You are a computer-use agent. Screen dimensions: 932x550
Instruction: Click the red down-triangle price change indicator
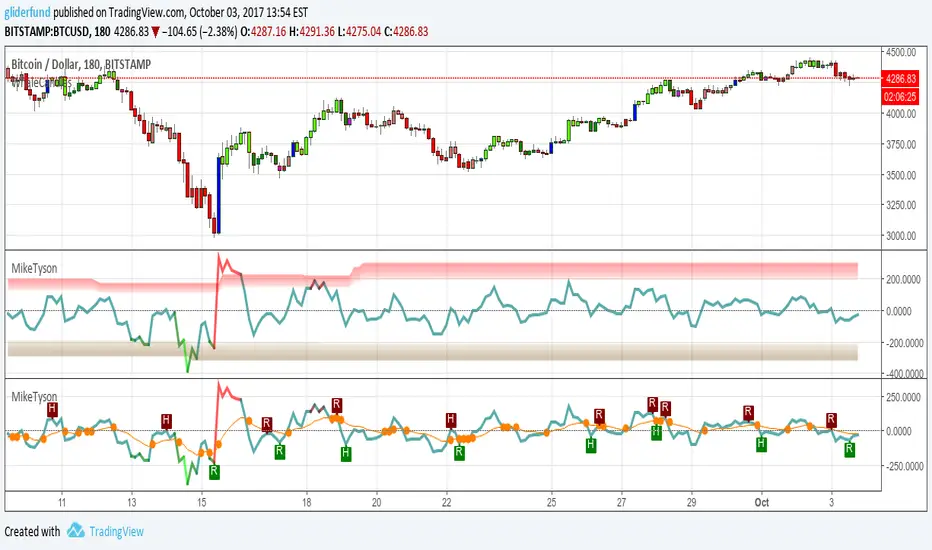(x=156, y=32)
